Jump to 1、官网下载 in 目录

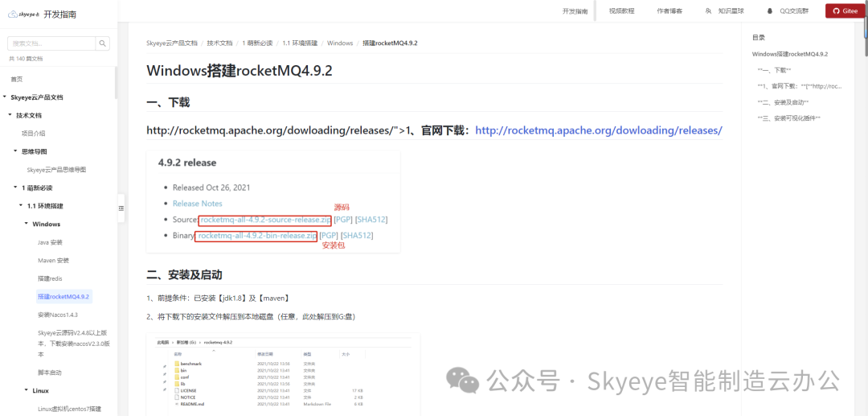pos(800,86)
